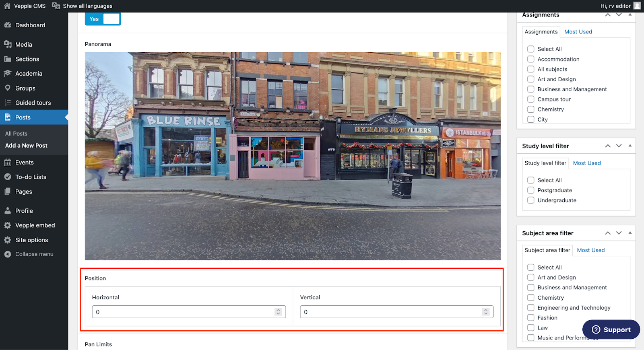The height and width of the screenshot is (350, 644).
Task: Check Accommodation in Assignments
Action: click(x=531, y=59)
